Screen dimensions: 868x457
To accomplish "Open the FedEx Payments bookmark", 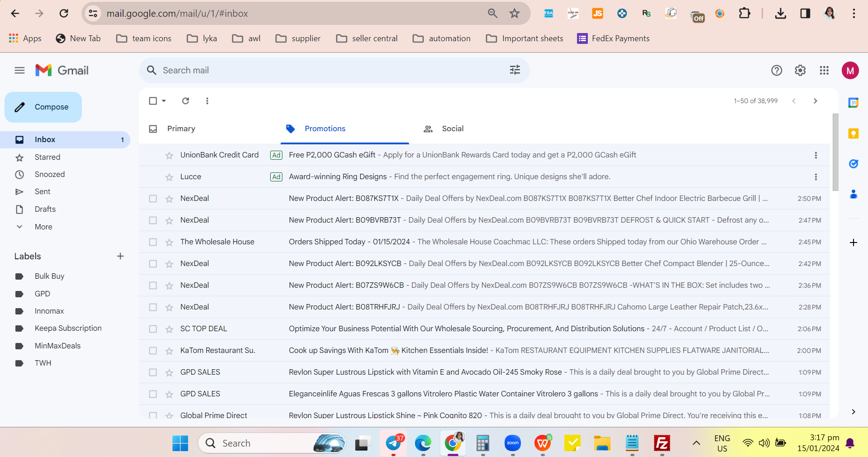I will coord(613,38).
